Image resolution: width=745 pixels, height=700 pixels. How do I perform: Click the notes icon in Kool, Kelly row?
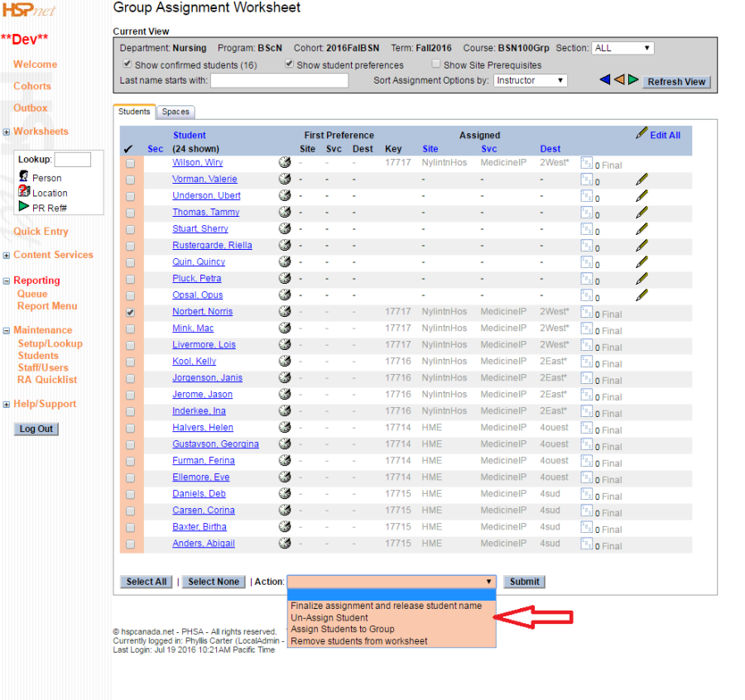[586, 362]
